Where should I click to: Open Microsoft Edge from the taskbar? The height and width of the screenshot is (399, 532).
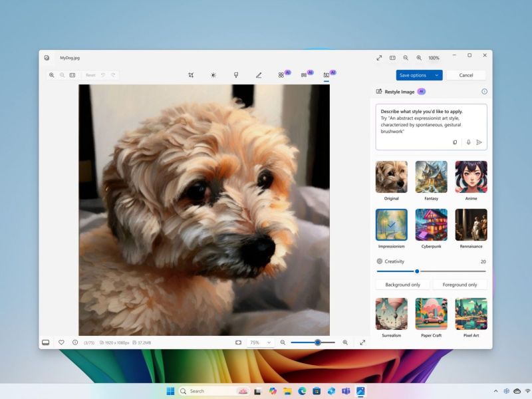302,391
